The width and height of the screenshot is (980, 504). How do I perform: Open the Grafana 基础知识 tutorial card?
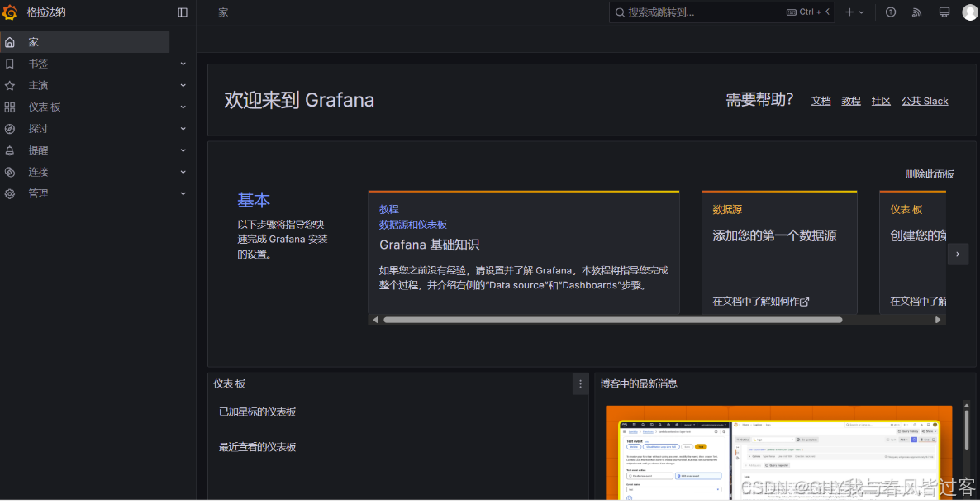524,253
